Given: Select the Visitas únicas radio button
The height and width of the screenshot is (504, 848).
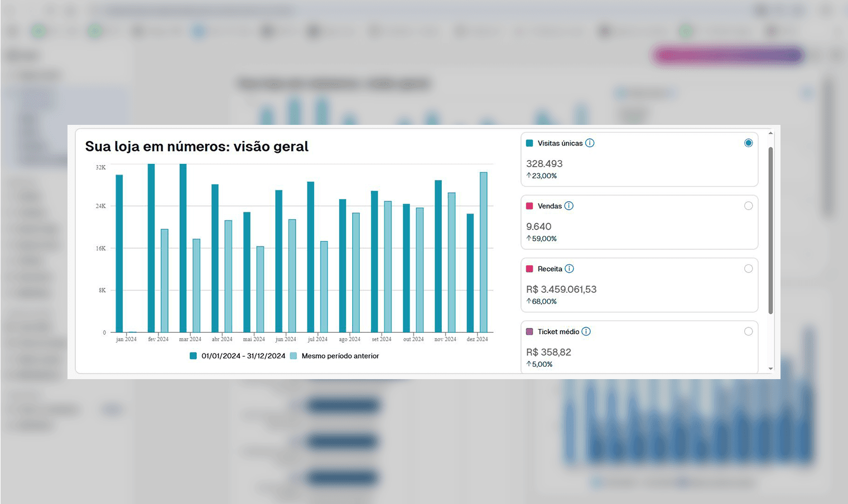Looking at the screenshot, I should (x=748, y=143).
